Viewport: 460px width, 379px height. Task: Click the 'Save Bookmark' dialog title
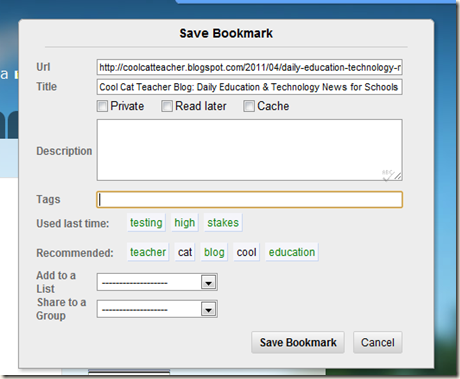(x=226, y=33)
